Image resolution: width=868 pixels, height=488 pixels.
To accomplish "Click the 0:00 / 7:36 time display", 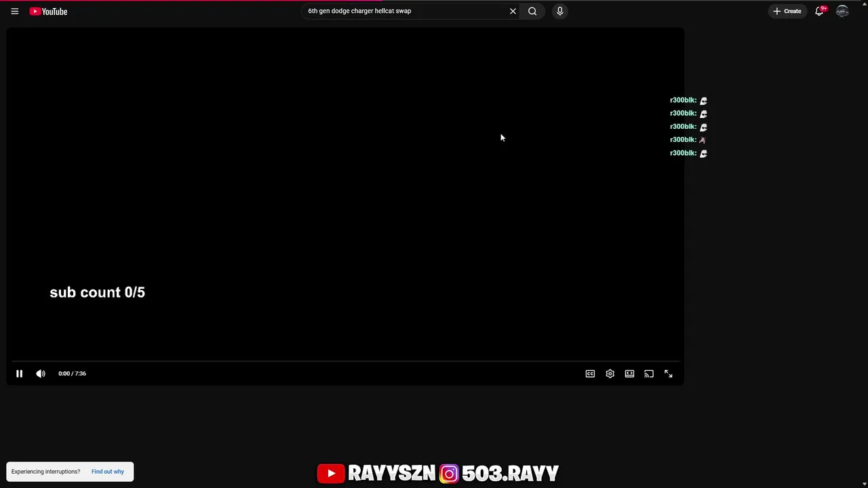I will [72, 373].
